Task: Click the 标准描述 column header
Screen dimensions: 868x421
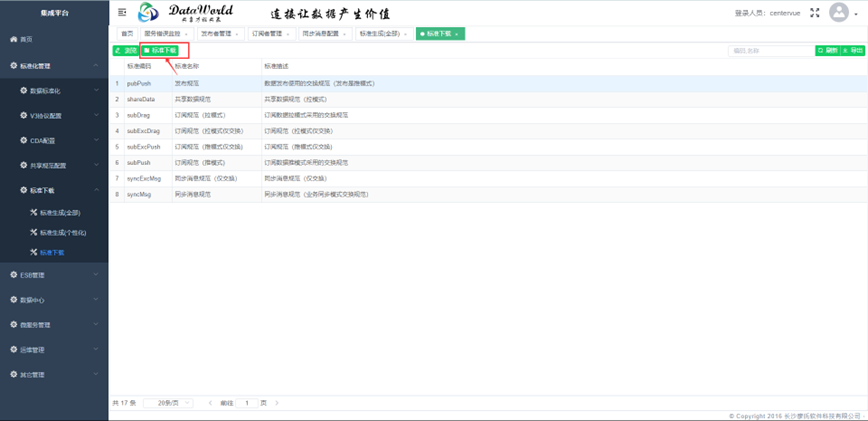Action: click(x=276, y=66)
